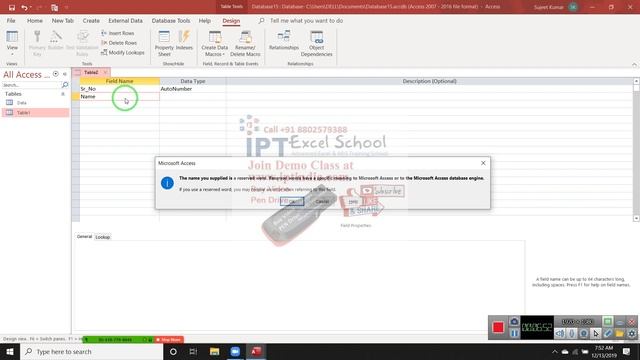Switch to the General field properties tab
640x360 pixels.
point(84,237)
